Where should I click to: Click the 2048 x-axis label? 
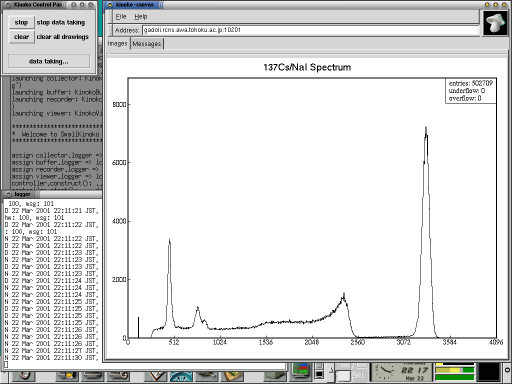[x=311, y=342]
